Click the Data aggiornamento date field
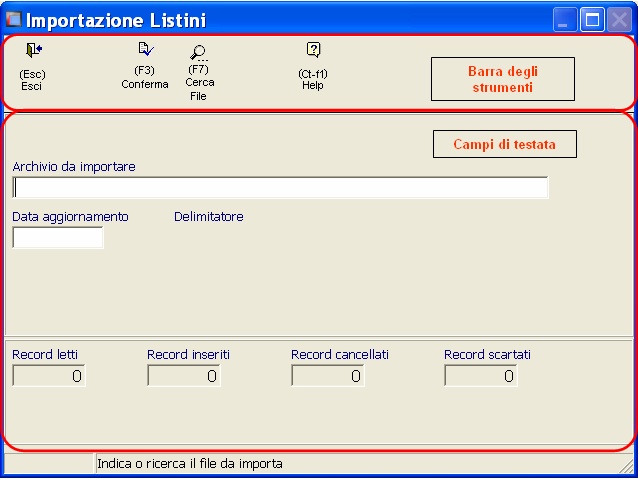 coord(58,238)
